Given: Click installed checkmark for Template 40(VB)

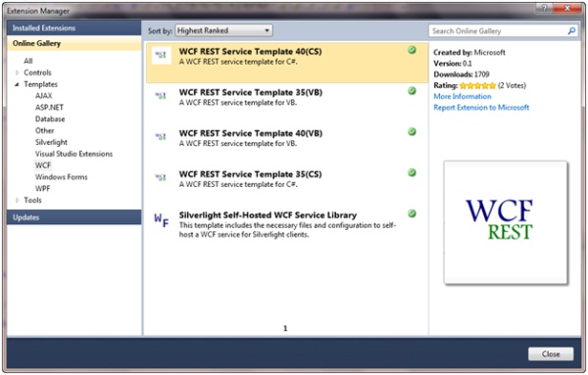Looking at the screenshot, I should coord(412,131).
